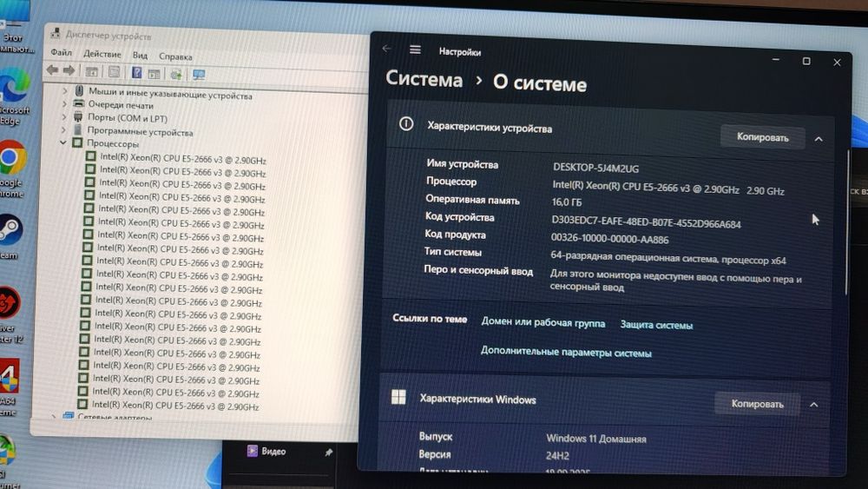The image size is (868, 489).
Task: Click the Update driver toolbar icon with green arrow
Action: pos(176,74)
